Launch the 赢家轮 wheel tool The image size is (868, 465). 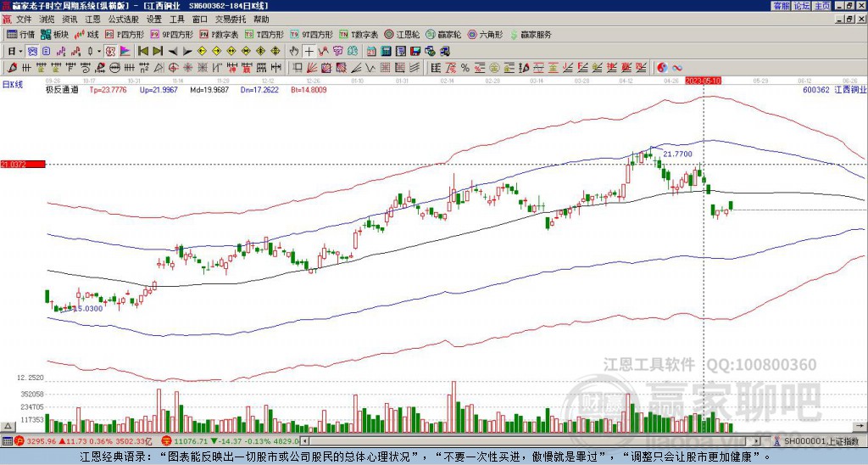coord(443,34)
